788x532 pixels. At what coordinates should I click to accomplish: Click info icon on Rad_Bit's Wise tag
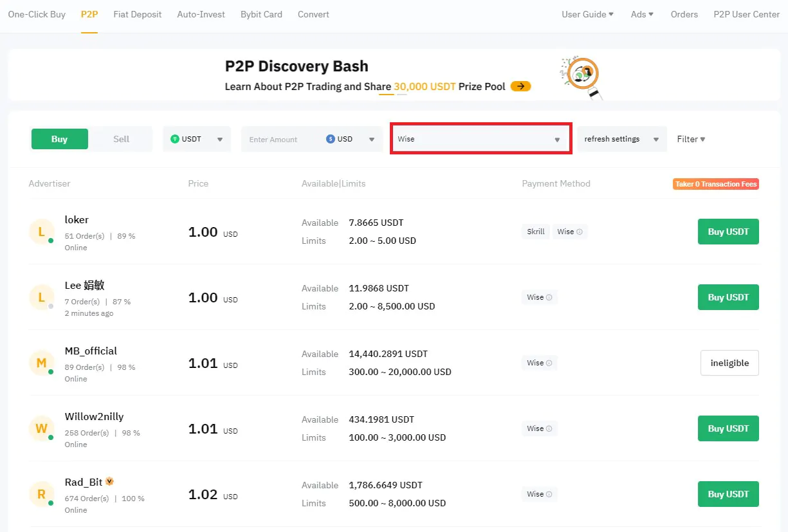click(x=549, y=494)
